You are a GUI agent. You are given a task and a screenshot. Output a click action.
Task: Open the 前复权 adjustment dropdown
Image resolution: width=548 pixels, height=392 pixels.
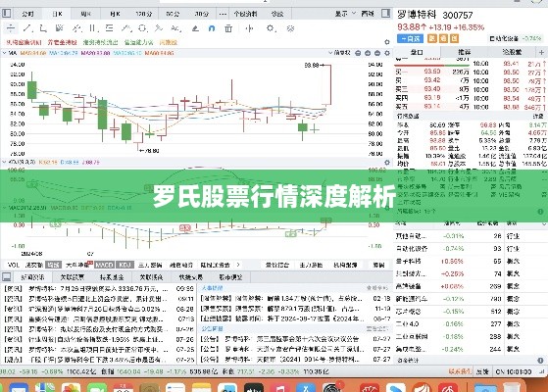click(x=340, y=53)
